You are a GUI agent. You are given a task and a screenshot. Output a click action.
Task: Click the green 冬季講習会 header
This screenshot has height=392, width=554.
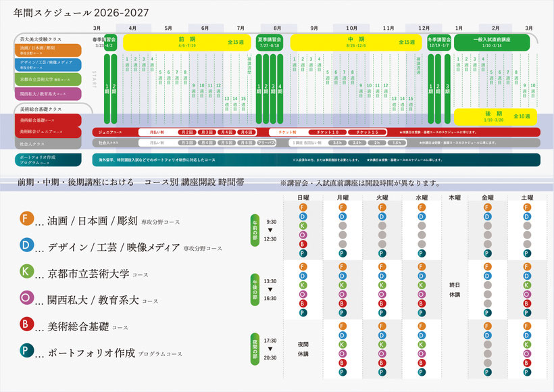(439, 43)
